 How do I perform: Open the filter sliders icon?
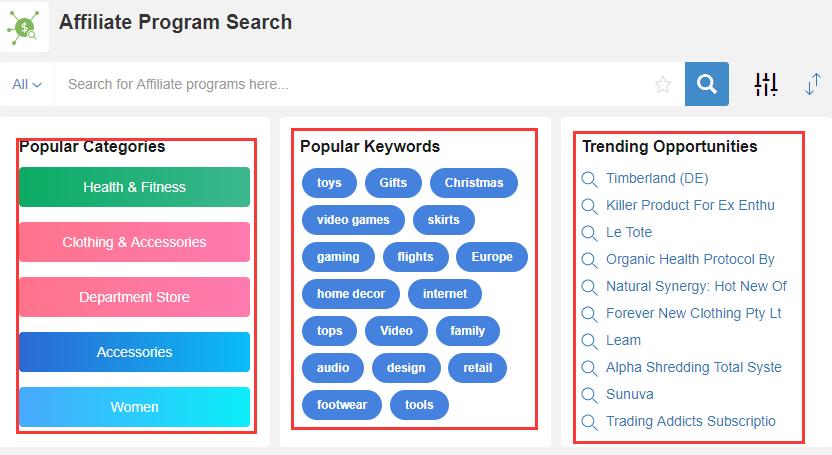click(x=766, y=85)
